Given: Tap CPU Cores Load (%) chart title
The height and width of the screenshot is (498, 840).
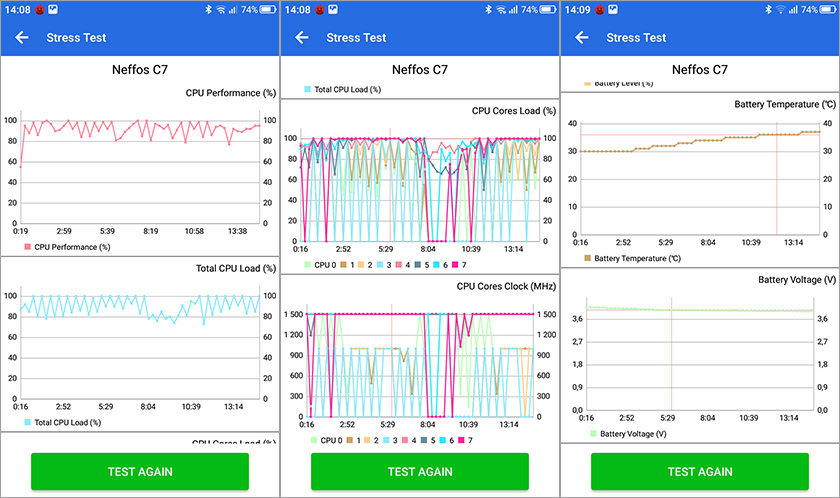Looking at the screenshot, I should click(514, 111).
